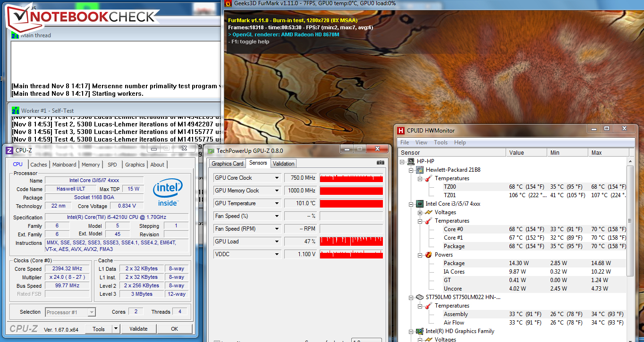644x342 pixels.
Task: Open the SPD tab in CPU-Z
Action: [x=112, y=165]
